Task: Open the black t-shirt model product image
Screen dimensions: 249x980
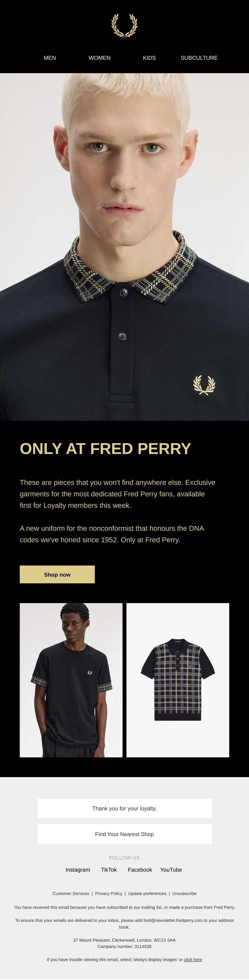Action: (71, 680)
